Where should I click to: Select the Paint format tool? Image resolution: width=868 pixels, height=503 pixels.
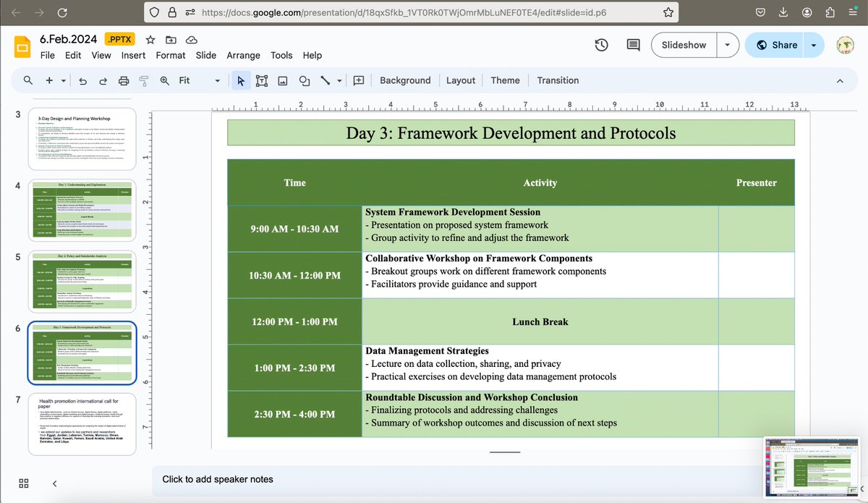[x=144, y=80]
